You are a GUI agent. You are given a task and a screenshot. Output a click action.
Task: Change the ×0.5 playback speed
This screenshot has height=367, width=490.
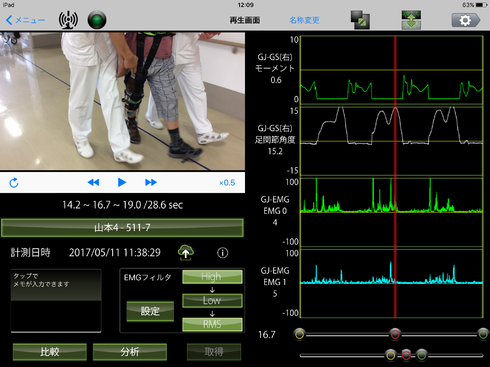[227, 183]
